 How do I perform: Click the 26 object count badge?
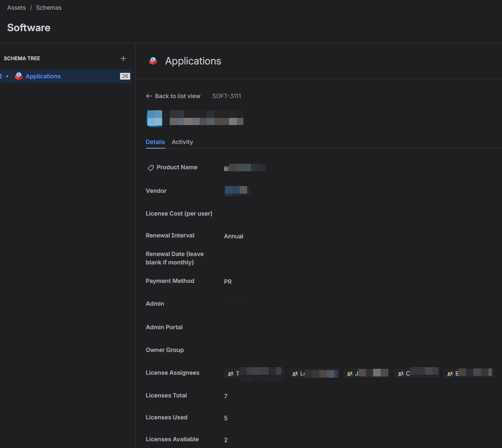pyautogui.click(x=125, y=76)
